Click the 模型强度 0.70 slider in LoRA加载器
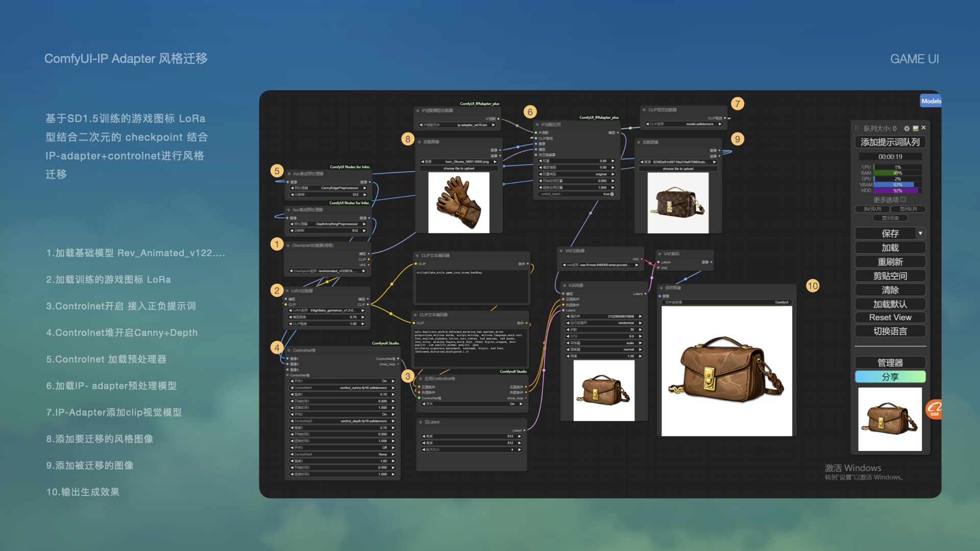 point(328,317)
